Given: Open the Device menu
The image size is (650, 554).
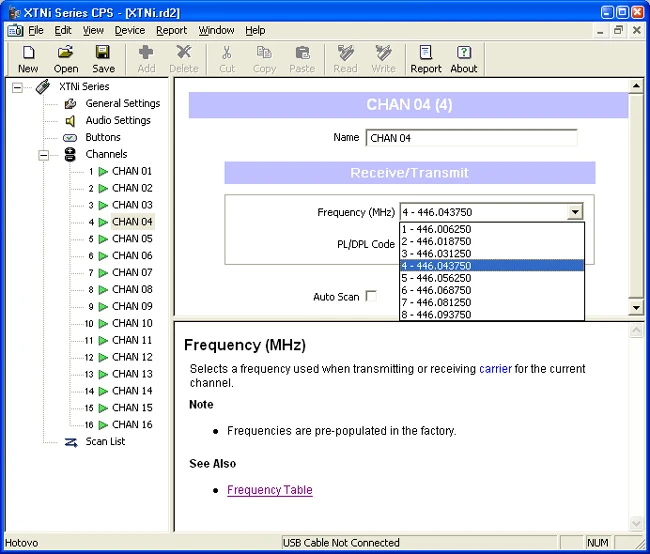Looking at the screenshot, I should pos(129,30).
